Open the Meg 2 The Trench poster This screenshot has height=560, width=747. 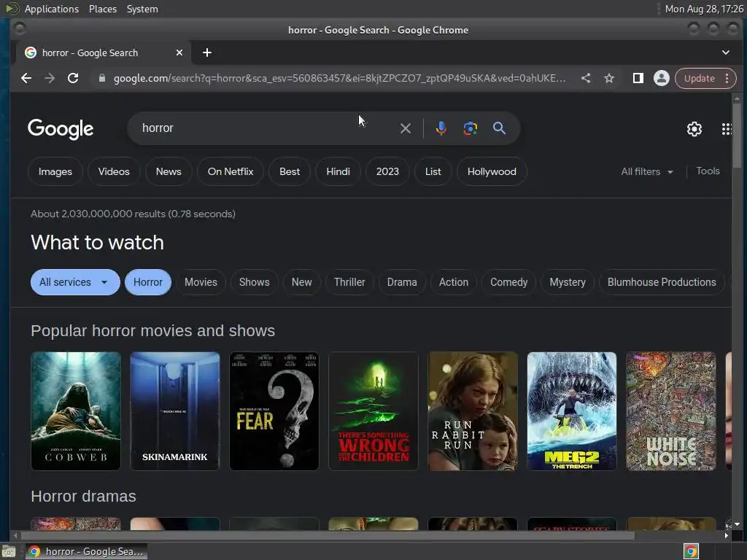(x=572, y=411)
